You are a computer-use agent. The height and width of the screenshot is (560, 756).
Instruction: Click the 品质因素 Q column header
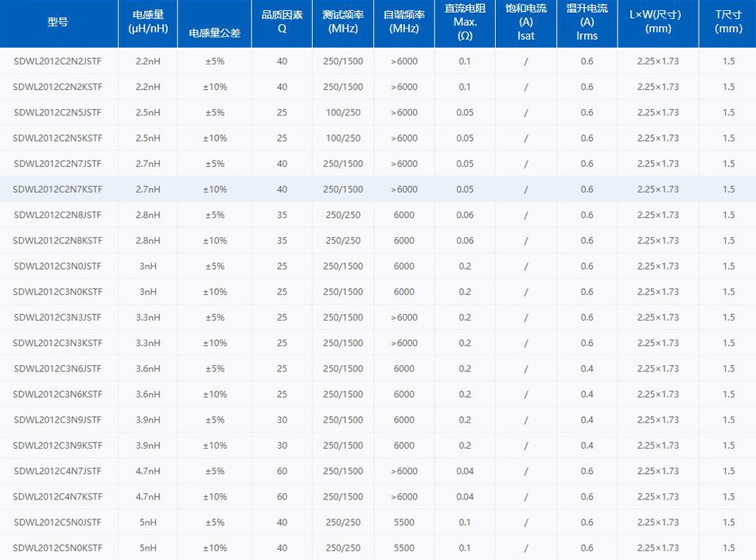tap(282, 22)
